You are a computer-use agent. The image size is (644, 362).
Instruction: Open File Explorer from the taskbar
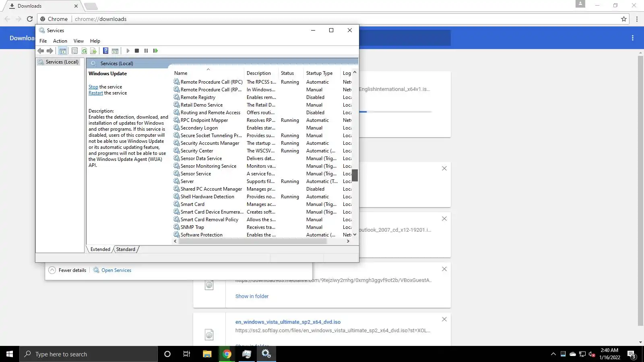tap(207, 354)
